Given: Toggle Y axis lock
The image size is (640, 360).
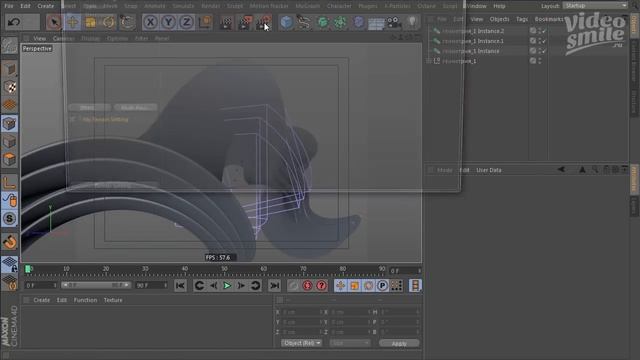Looking at the screenshot, I should [169, 22].
